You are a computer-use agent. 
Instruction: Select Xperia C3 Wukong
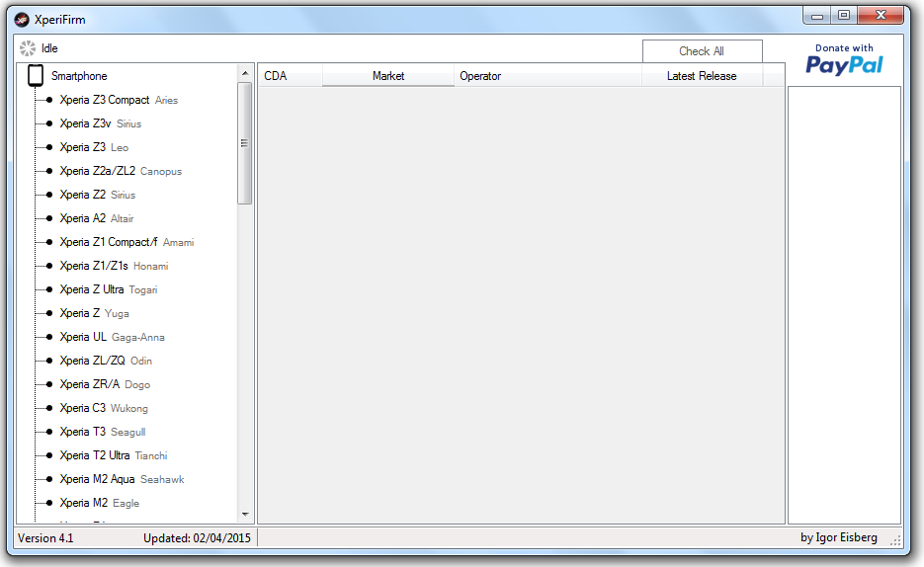pos(104,408)
